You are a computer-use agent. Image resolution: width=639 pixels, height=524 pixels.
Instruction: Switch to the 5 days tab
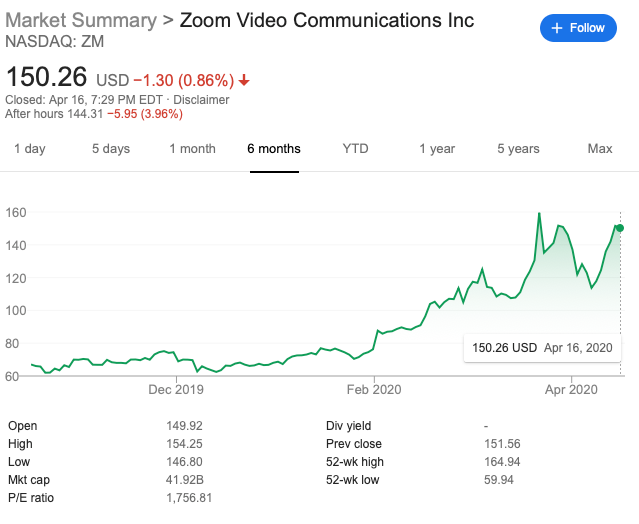coord(111,149)
